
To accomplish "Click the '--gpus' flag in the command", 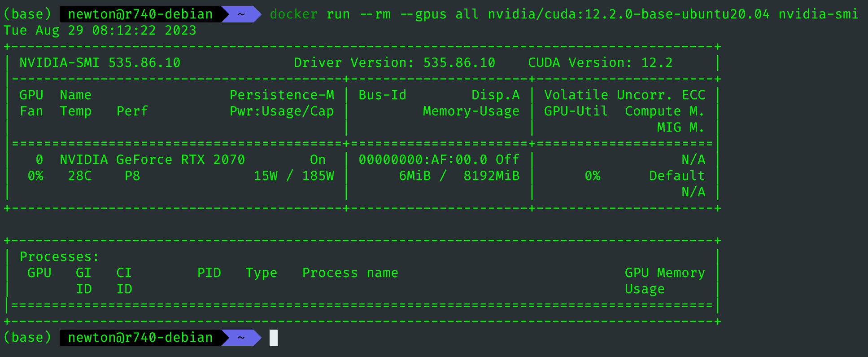I will tap(423, 14).
